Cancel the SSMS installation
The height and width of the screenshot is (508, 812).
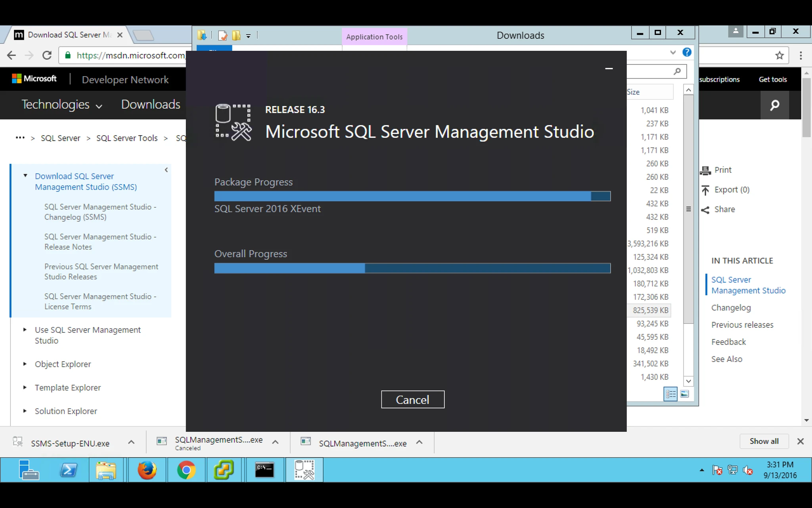point(412,399)
